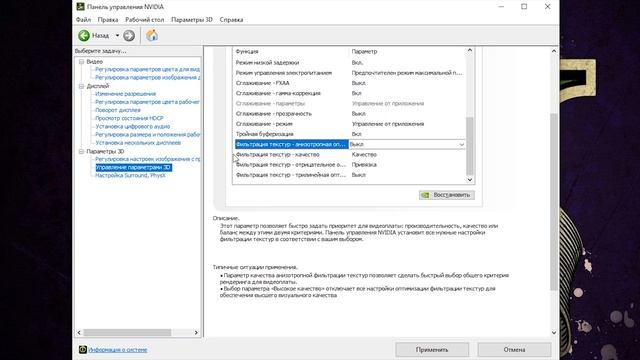Click the main panel vertical scrollbar thumb
The image size is (640, 360).
coord(554,202)
